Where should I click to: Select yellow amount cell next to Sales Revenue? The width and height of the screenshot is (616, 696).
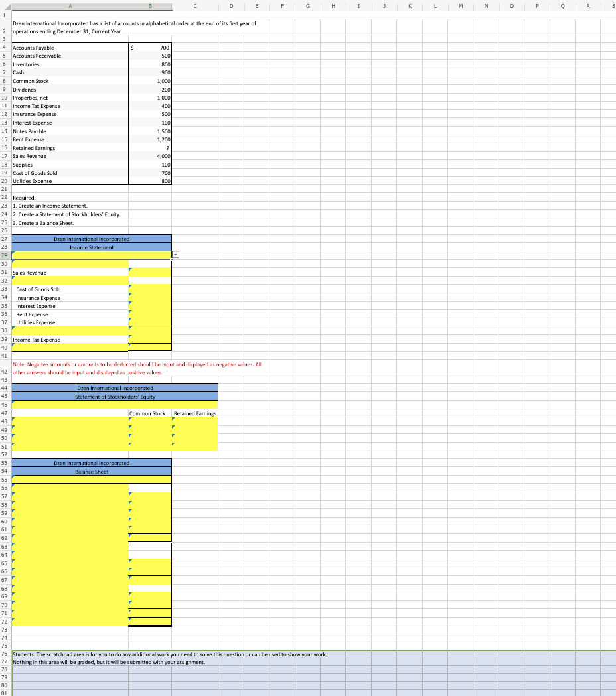(x=150, y=272)
